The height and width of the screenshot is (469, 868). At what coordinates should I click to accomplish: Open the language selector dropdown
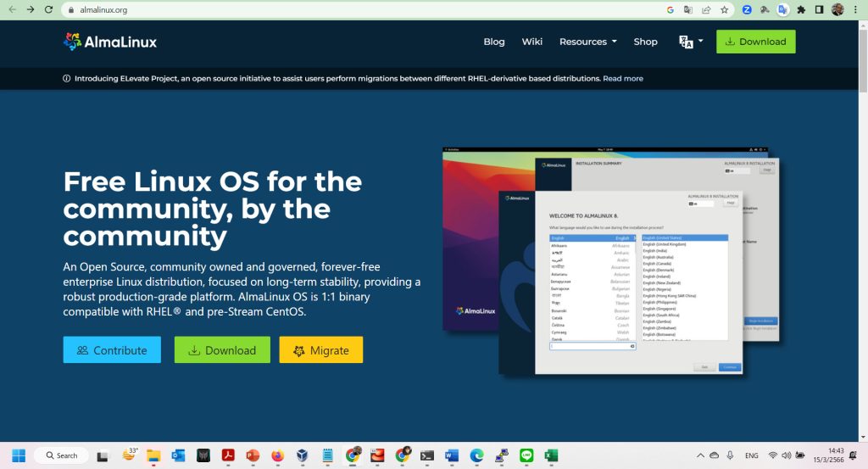point(691,42)
